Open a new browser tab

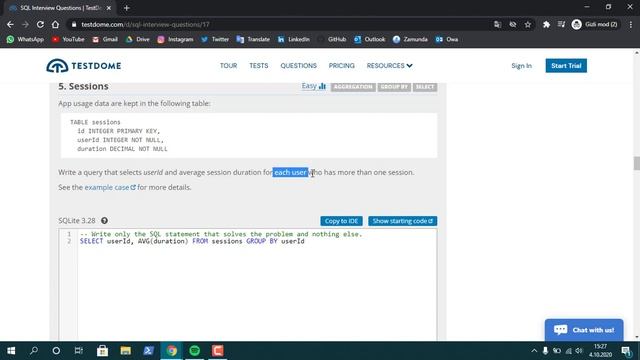point(127,8)
